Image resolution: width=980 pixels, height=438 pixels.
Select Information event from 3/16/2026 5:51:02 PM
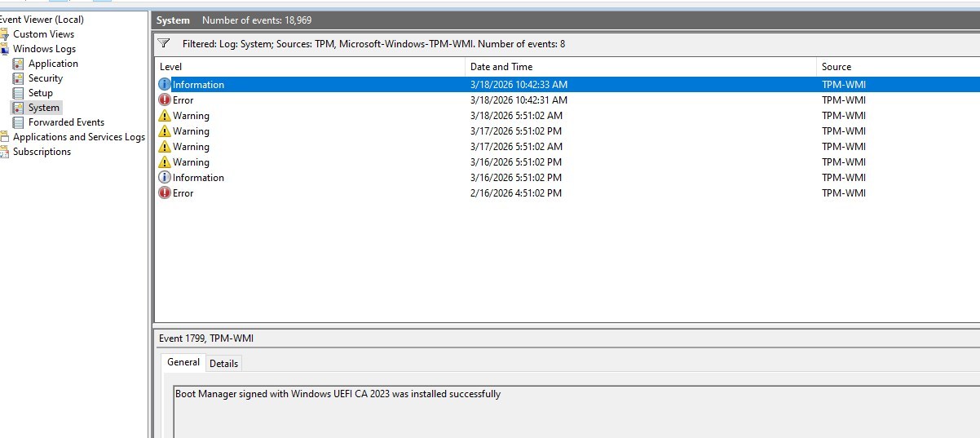point(197,178)
